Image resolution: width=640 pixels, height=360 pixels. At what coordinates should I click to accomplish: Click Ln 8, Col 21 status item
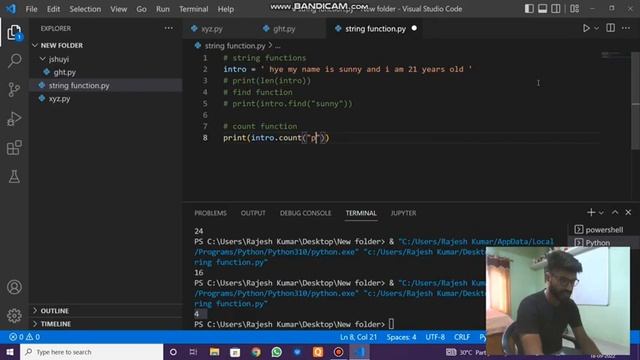[x=358, y=337]
